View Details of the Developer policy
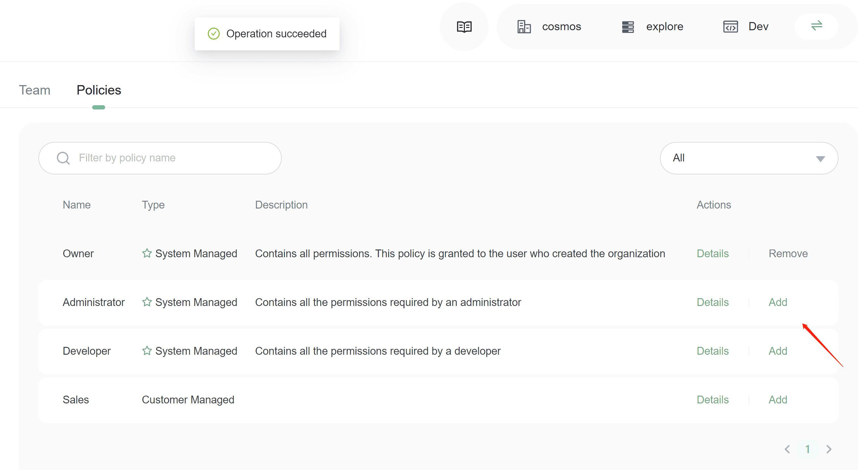868x470 pixels. pos(712,351)
